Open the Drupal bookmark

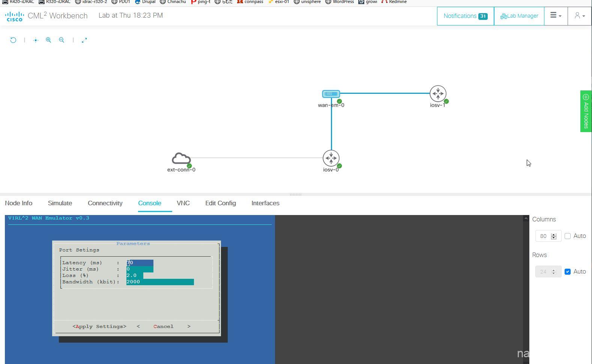145,2
